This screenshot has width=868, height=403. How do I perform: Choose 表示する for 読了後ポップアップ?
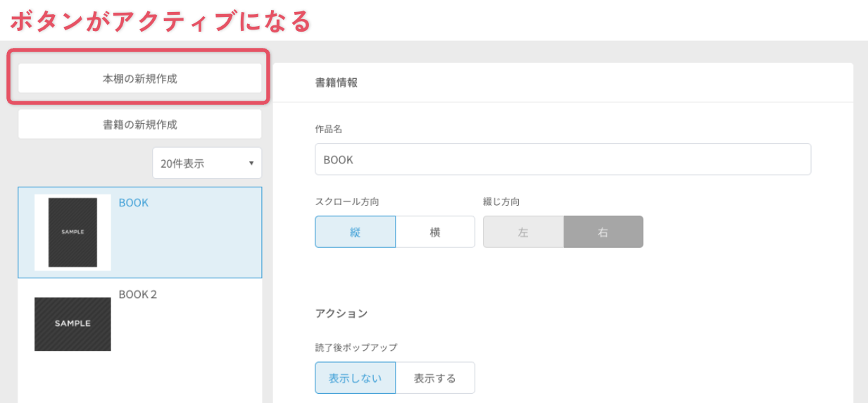[435, 378]
